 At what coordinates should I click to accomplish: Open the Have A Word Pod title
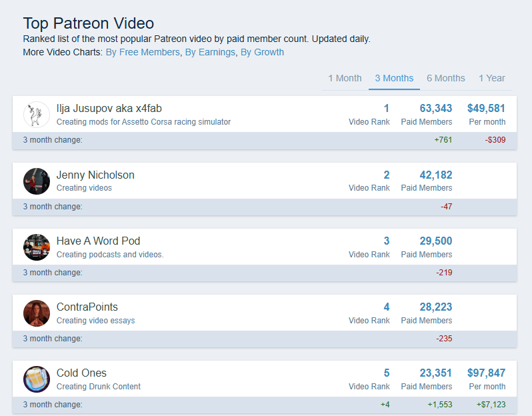click(x=98, y=241)
